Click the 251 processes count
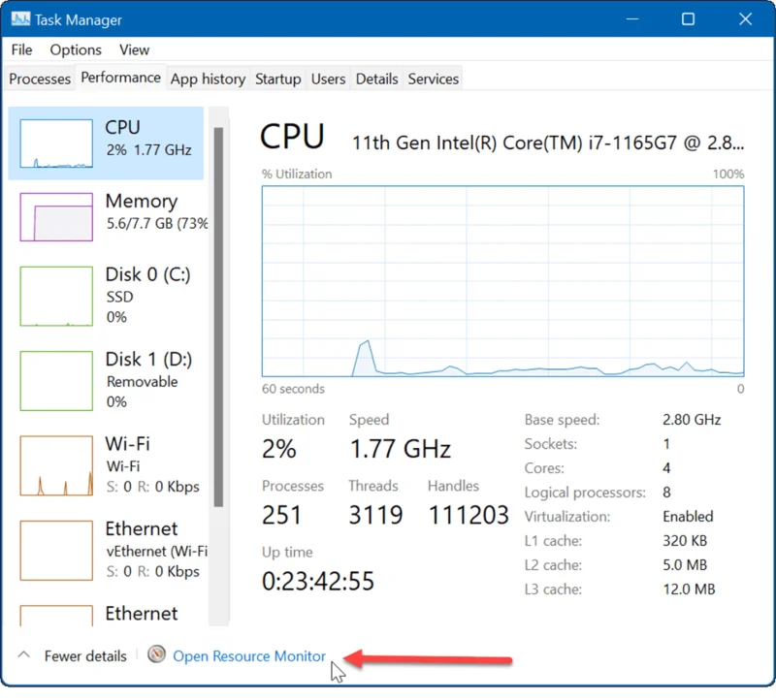This screenshot has width=776, height=700. coord(281,515)
